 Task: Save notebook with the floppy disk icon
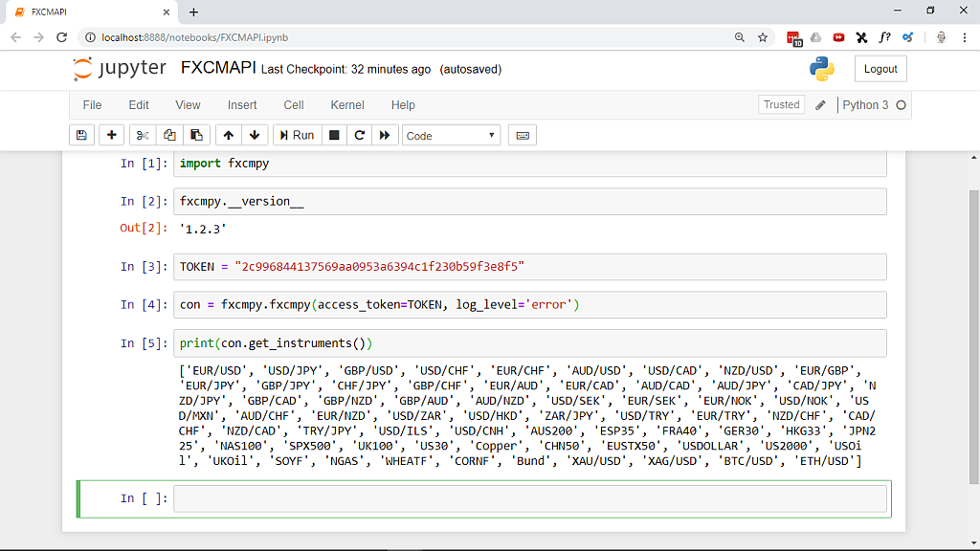(x=81, y=136)
